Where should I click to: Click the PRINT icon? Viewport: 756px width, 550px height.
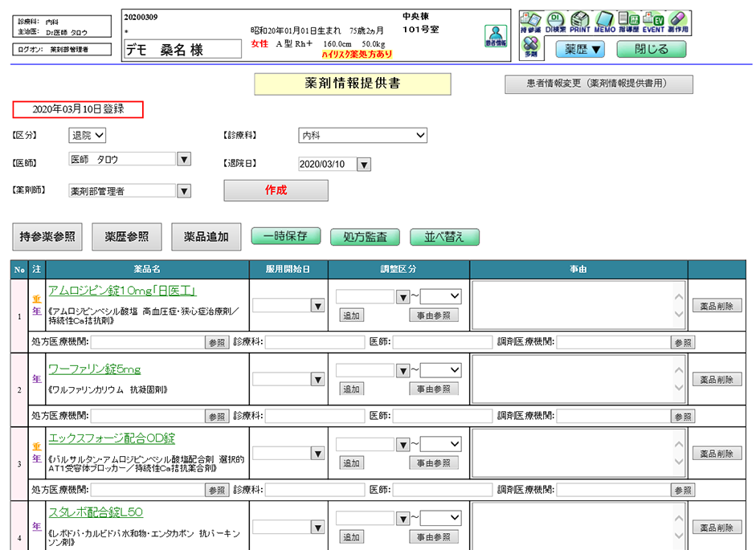coord(580,22)
